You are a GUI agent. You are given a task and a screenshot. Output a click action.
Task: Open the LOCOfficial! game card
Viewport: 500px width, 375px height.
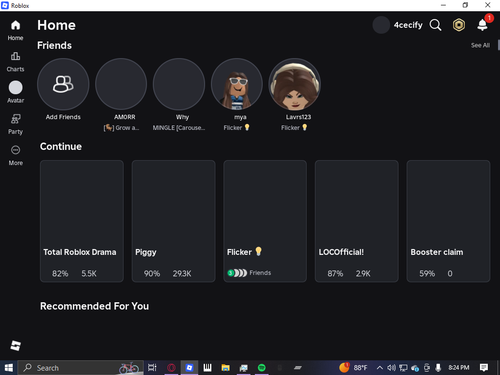coord(357,221)
